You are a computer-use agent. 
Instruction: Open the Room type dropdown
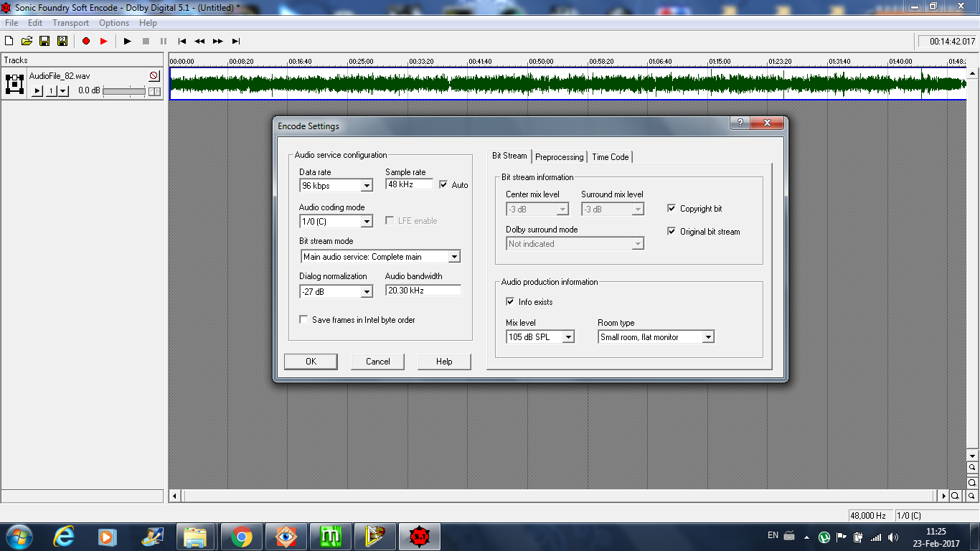(708, 337)
